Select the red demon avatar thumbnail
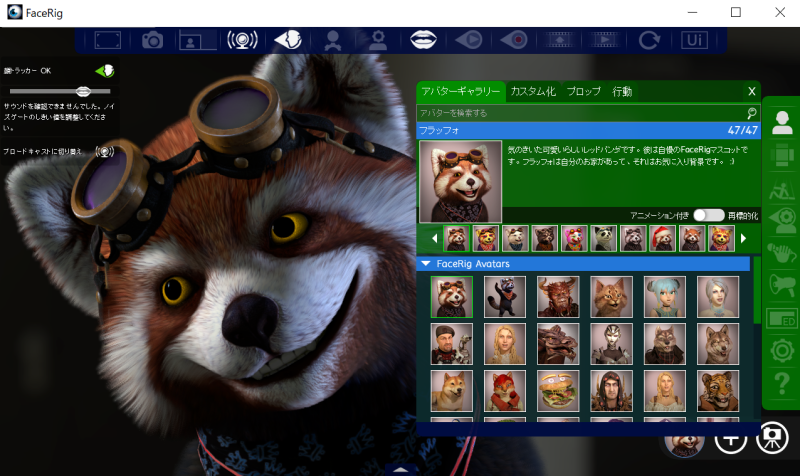The width and height of the screenshot is (800, 476). (x=558, y=297)
